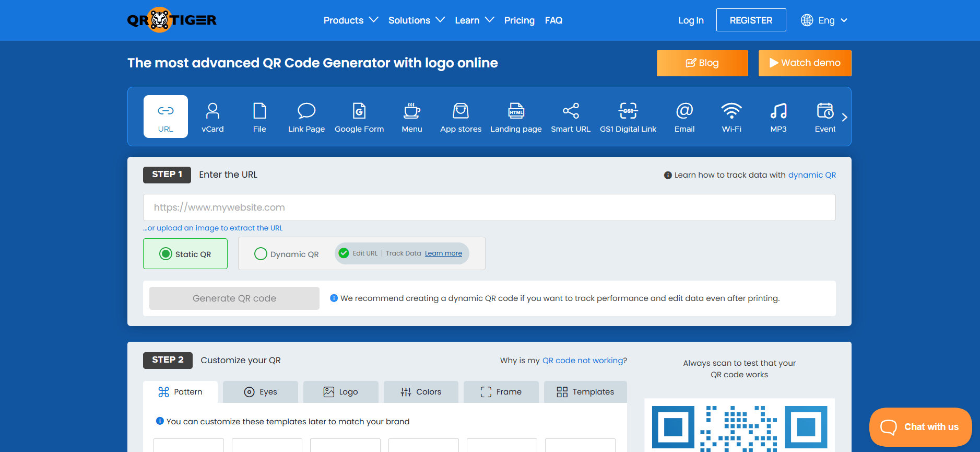Switch to the Logo tab
This screenshot has height=452, width=980.
click(340, 392)
